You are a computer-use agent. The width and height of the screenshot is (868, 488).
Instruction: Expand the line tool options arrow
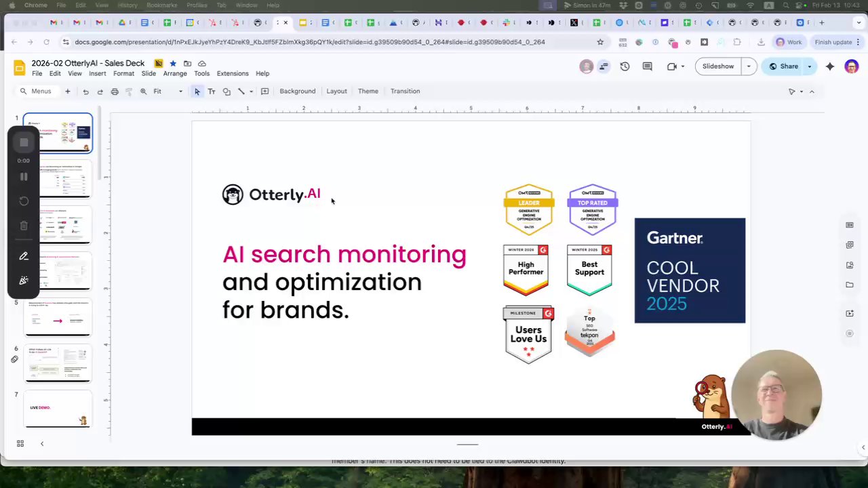251,91
